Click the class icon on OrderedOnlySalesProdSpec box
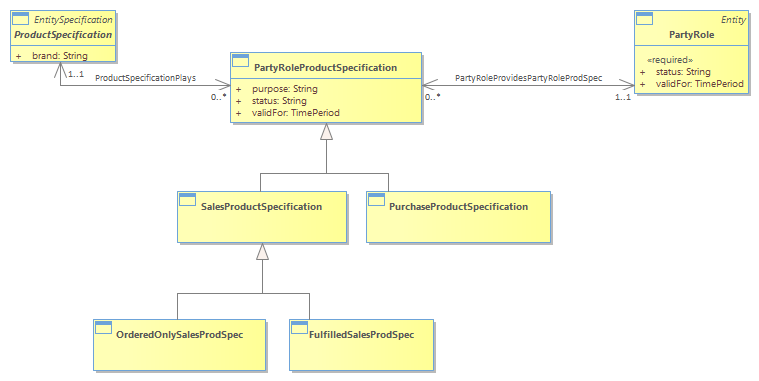Viewport: 759px width, 381px height. [104, 327]
